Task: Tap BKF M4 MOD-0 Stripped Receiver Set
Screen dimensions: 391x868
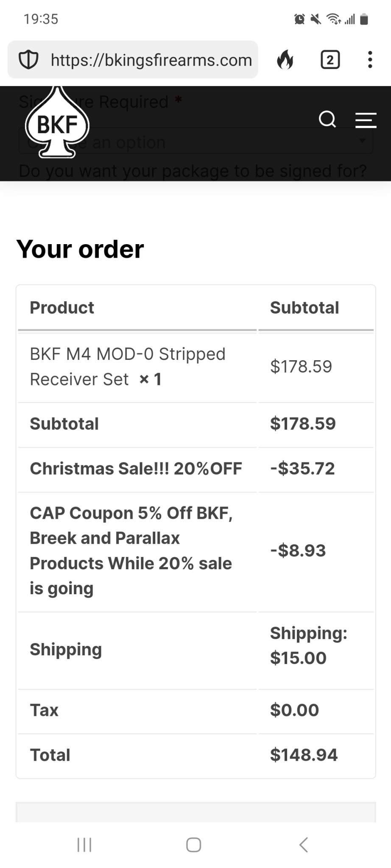Action: click(x=128, y=367)
